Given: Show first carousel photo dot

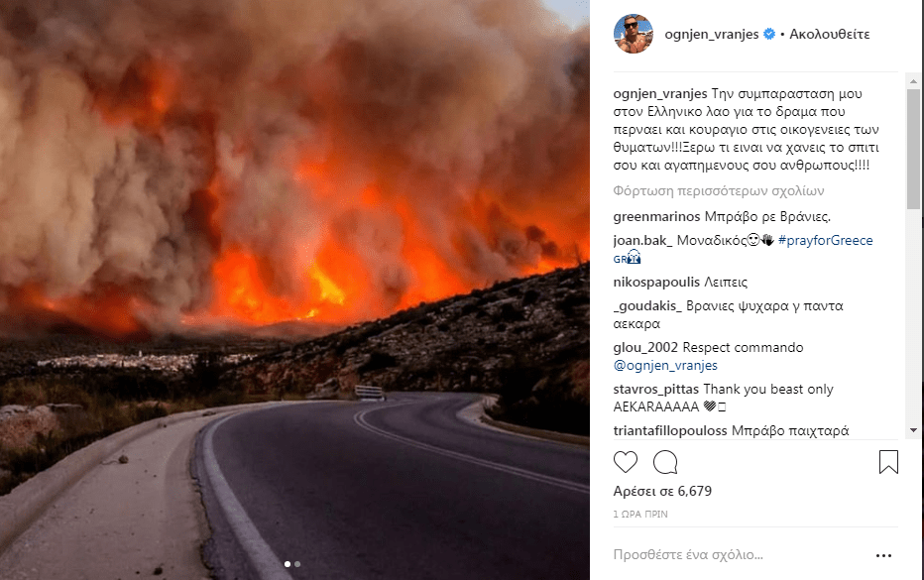Looking at the screenshot, I should [x=288, y=564].
